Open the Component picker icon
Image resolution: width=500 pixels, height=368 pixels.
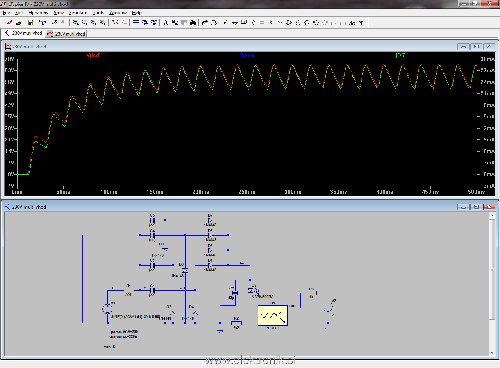pyautogui.click(x=289, y=22)
